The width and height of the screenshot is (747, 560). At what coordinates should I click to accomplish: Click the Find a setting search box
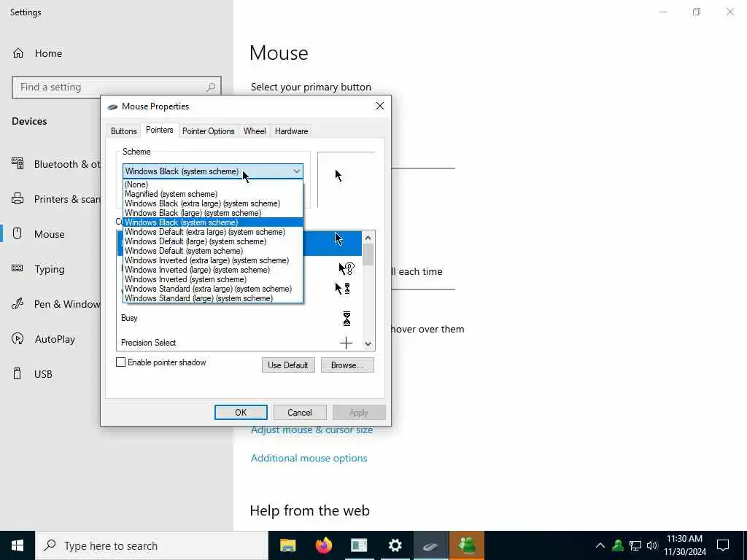pyautogui.click(x=117, y=87)
